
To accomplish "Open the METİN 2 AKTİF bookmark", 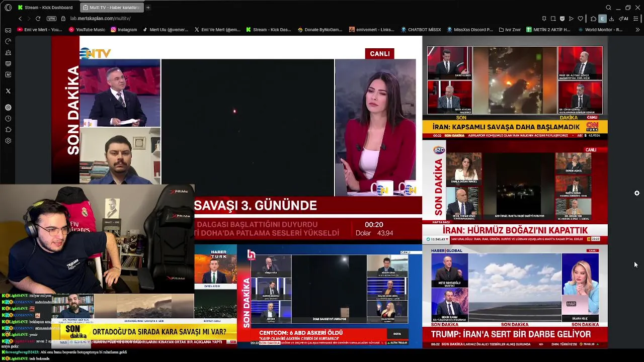I will click(548, 30).
